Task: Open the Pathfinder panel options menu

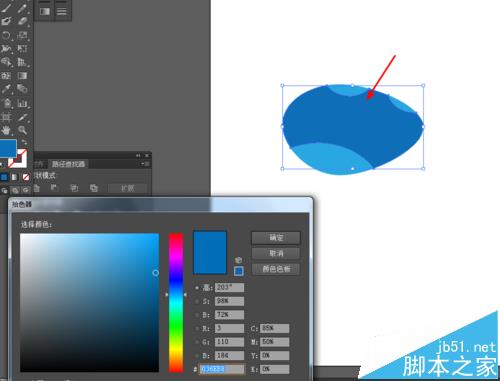Action: coord(145,164)
